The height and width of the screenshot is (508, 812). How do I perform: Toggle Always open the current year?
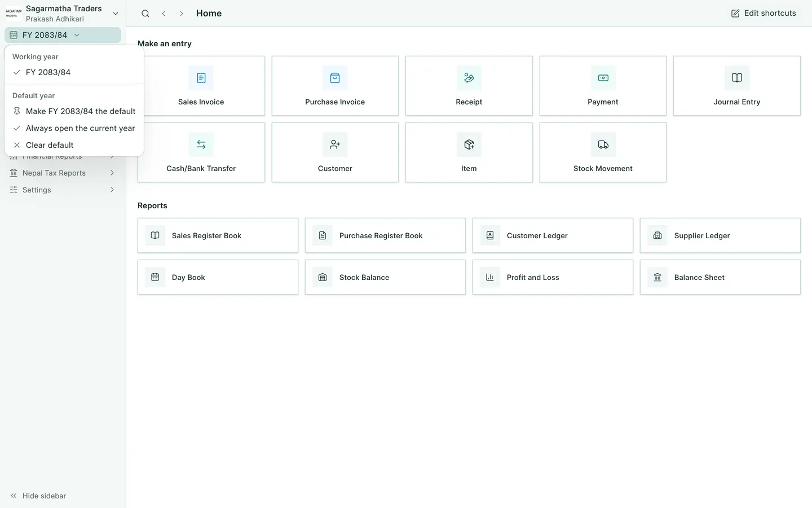click(x=74, y=128)
